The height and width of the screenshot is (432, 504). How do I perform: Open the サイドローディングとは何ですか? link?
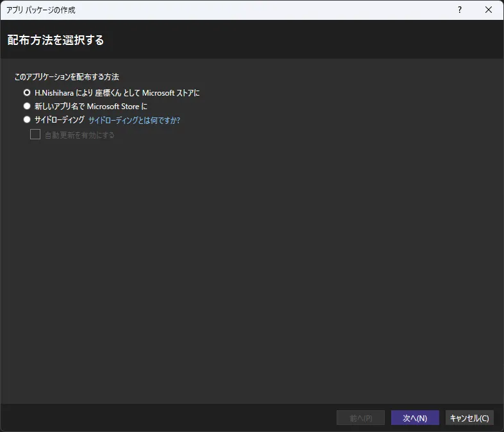click(135, 120)
